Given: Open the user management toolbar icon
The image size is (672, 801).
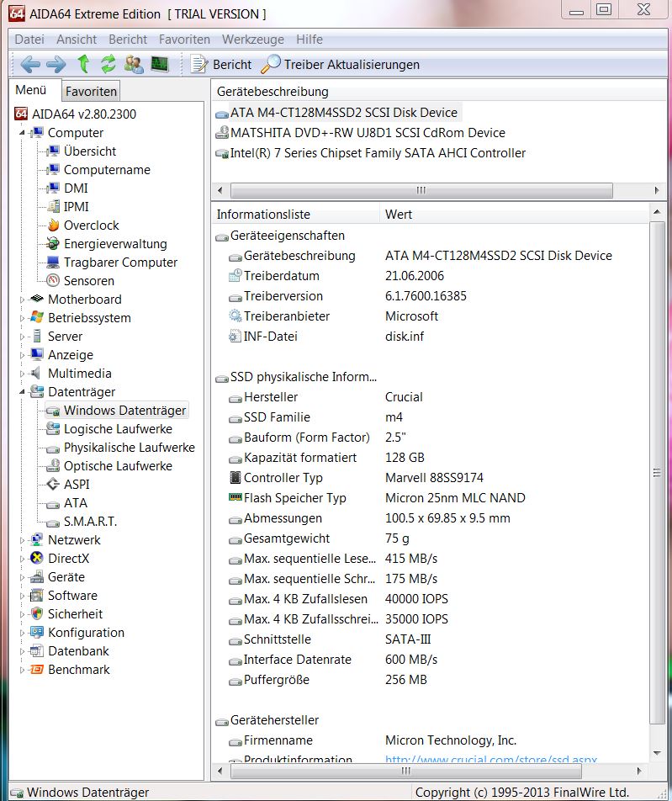Looking at the screenshot, I should tap(134, 64).
